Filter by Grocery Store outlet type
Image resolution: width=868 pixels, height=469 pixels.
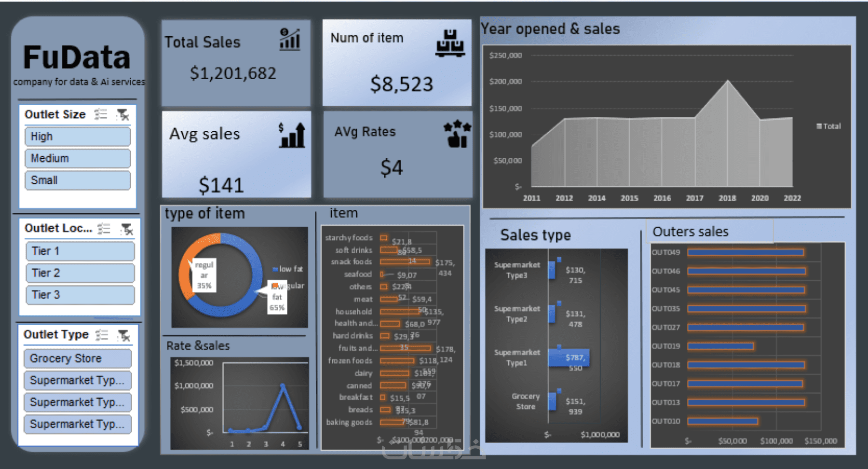78,359
